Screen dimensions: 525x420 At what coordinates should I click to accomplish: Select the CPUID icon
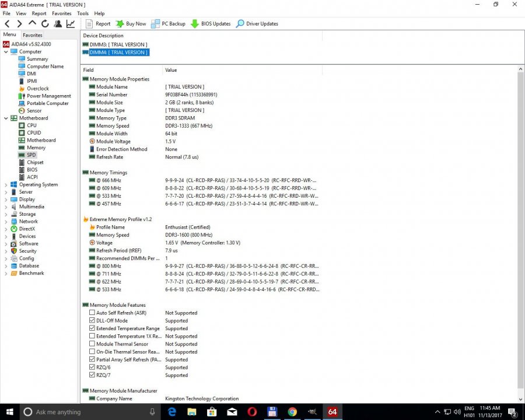point(22,132)
